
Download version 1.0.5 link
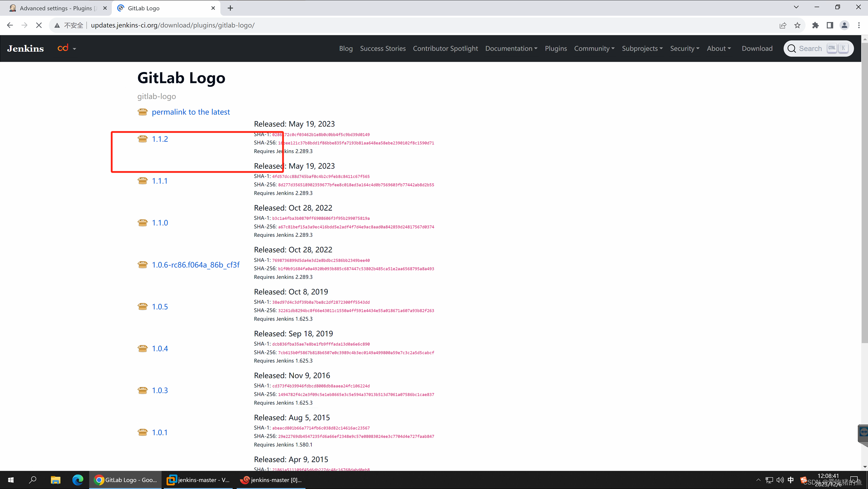(x=160, y=306)
